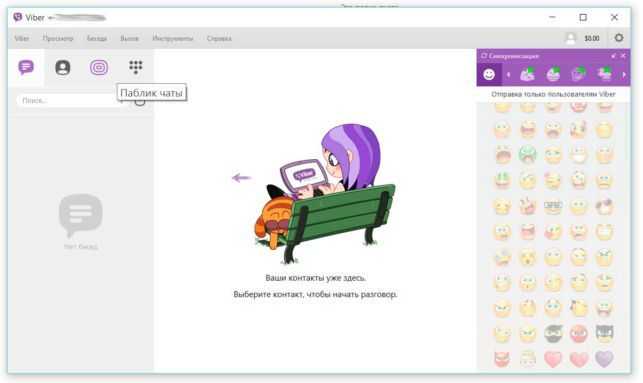Click the $0.00 Viber Out balance
Image resolution: width=643 pixels, height=383 pixels.
click(x=592, y=38)
